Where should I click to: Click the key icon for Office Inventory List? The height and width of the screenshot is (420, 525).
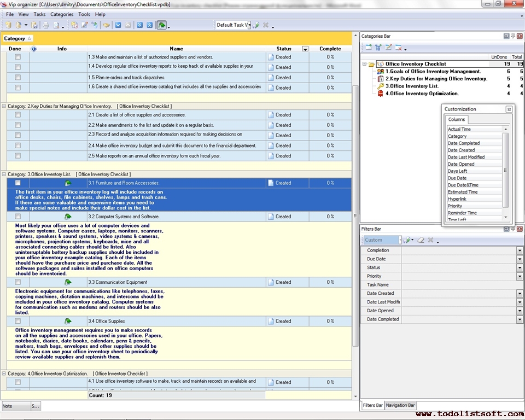pyautogui.click(x=380, y=86)
